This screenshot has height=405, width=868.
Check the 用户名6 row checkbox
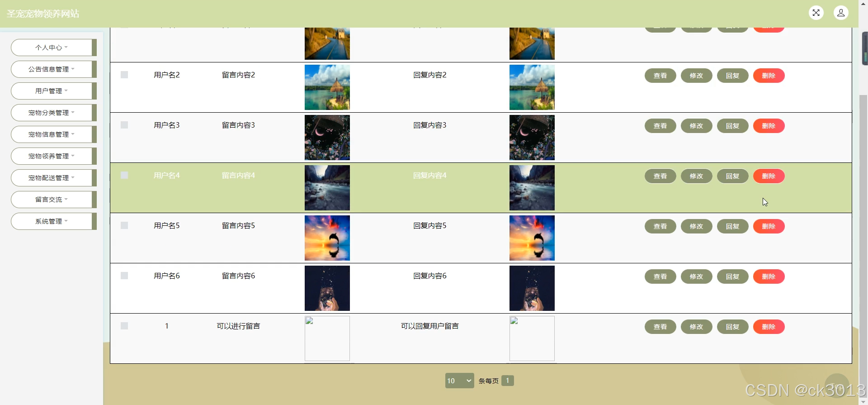124,276
